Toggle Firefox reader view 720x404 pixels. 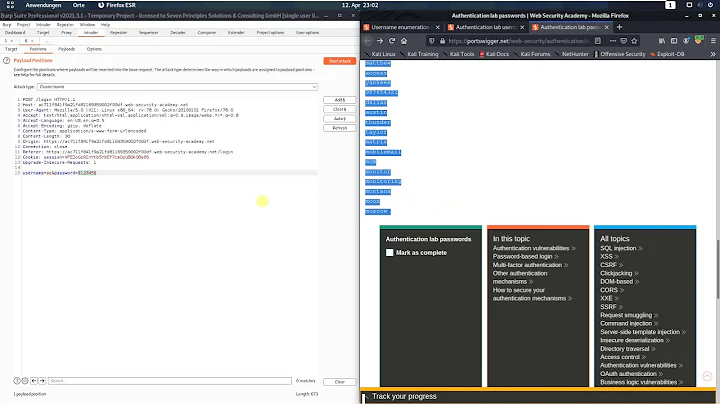click(597, 41)
